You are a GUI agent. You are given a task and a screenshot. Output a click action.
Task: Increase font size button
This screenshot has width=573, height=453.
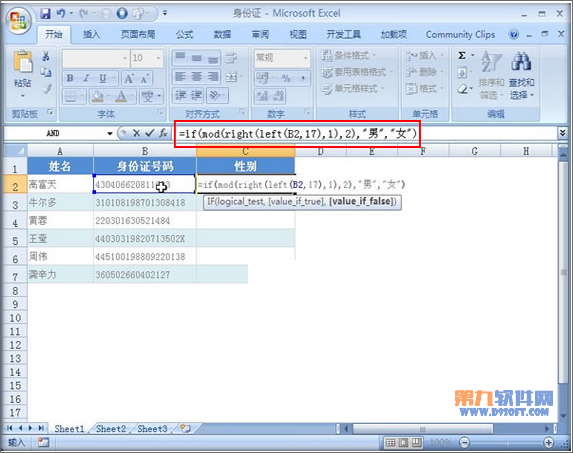(129, 78)
